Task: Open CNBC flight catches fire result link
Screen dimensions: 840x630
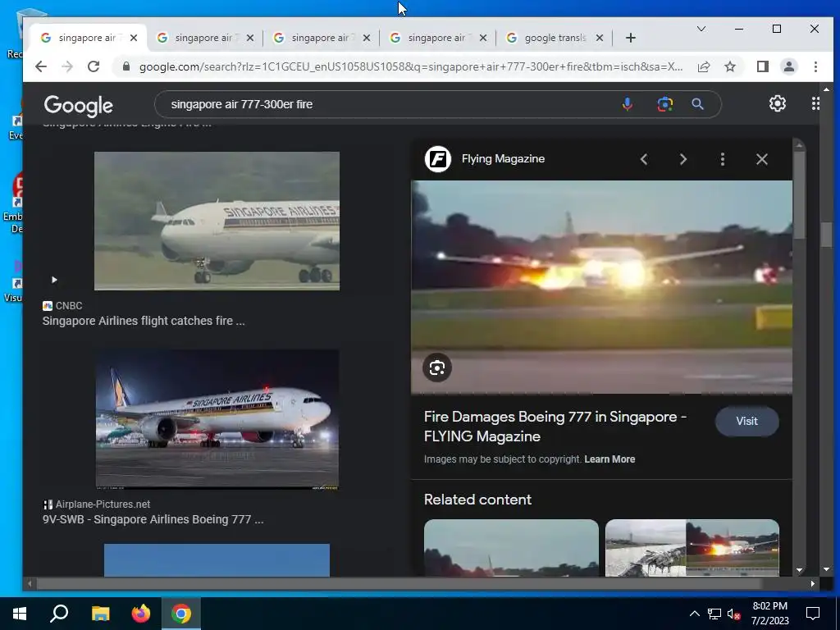Action: [144, 321]
